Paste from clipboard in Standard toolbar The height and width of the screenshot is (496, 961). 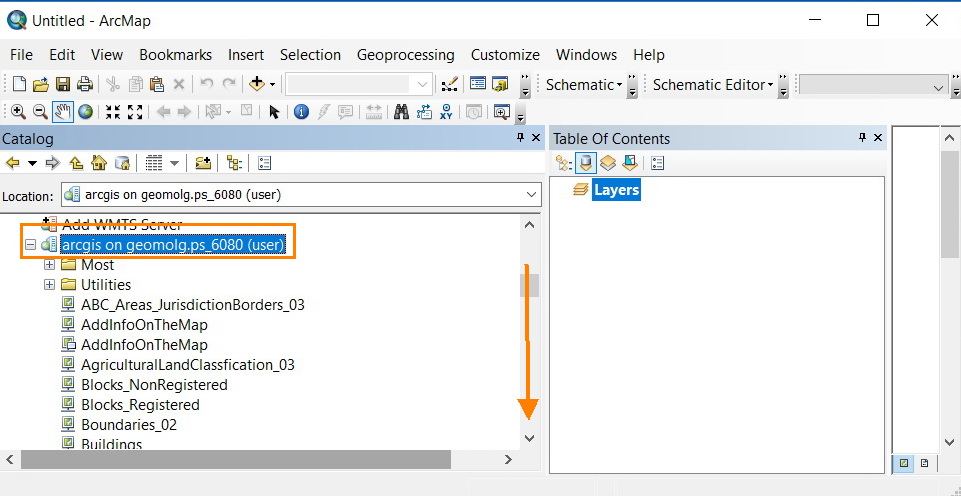coord(157,84)
